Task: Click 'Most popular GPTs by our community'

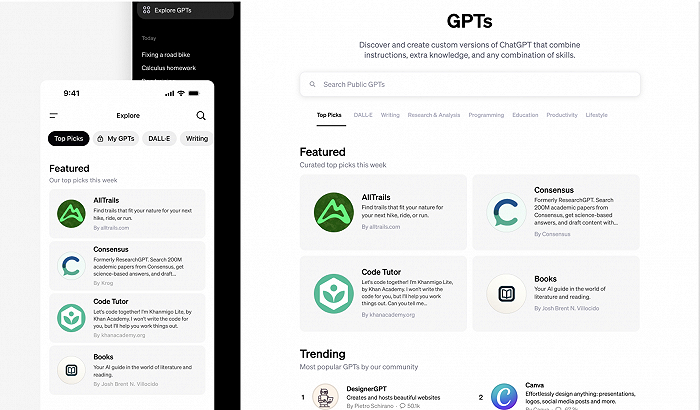Action: [x=359, y=367]
